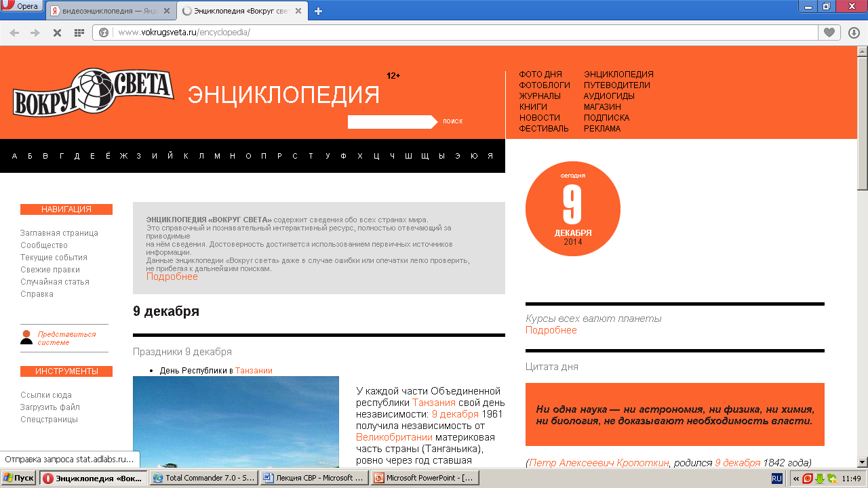Open ЭНЦИКЛОПЕДИЯ menu item
This screenshot has height=488, width=868.
pos(618,75)
